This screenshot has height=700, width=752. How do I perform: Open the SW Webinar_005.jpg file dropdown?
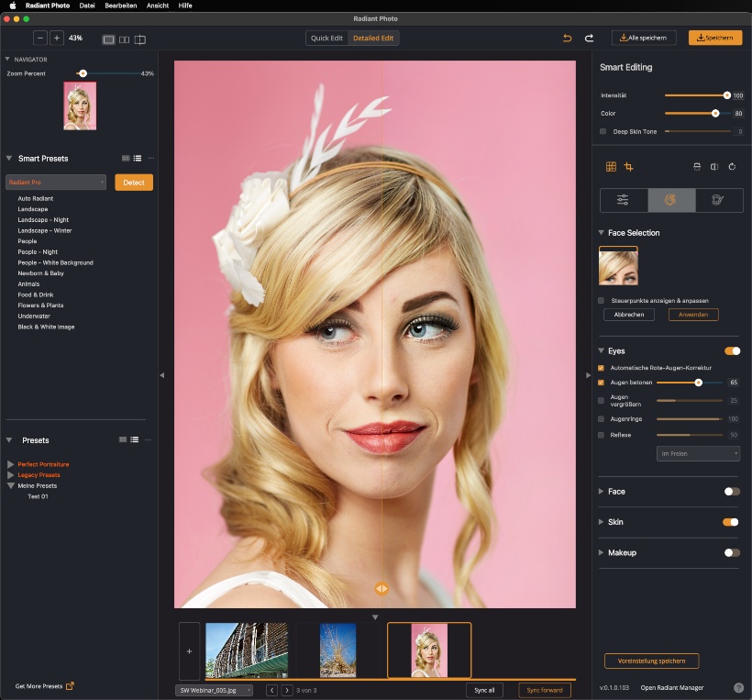click(x=214, y=690)
